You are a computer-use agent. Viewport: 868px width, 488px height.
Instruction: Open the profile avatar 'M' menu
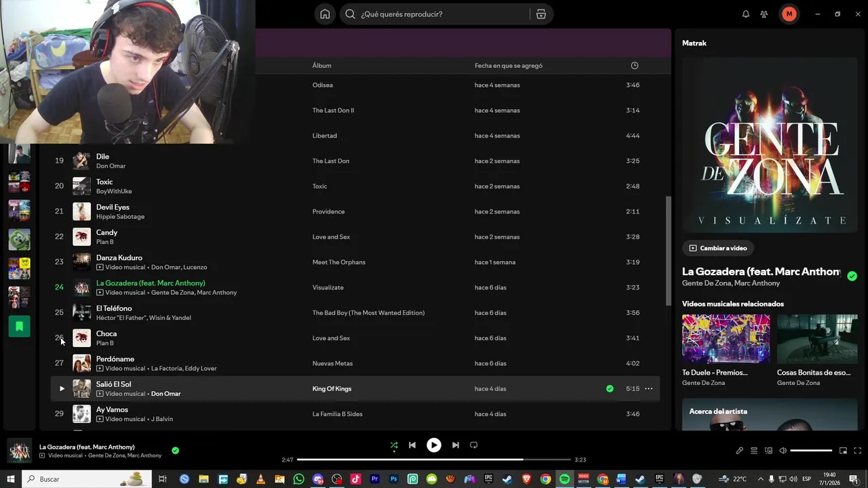(789, 14)
